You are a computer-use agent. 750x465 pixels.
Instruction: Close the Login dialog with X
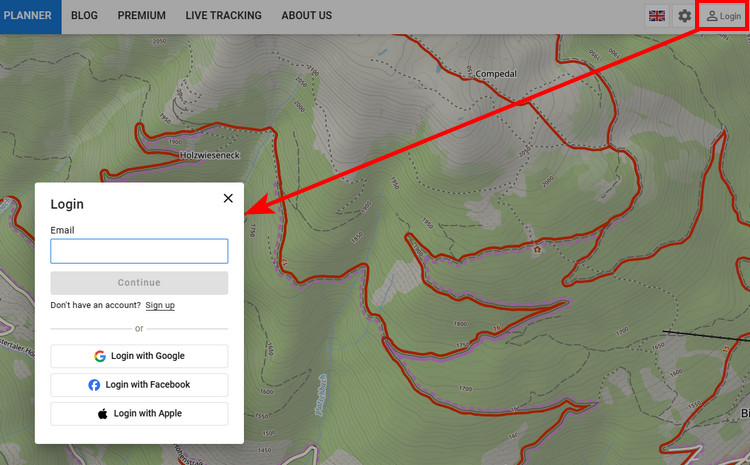tap(228, 198)
